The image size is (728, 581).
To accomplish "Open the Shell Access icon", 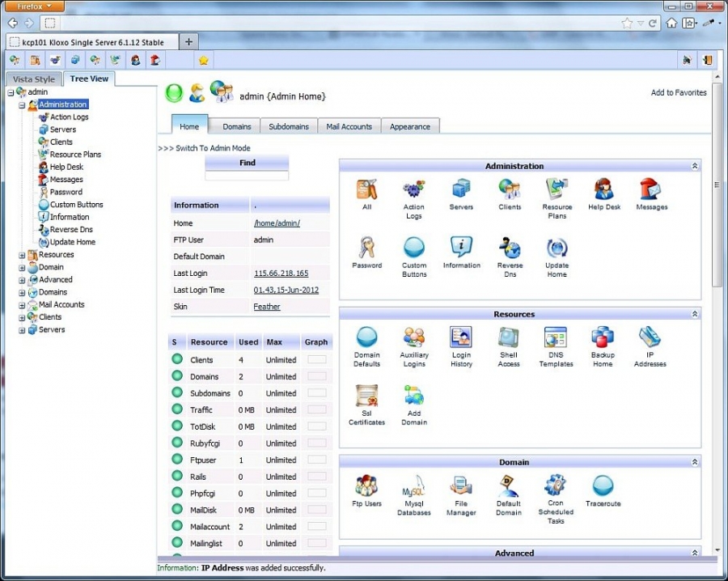I will pyautogui.click(x=509, y=337).
